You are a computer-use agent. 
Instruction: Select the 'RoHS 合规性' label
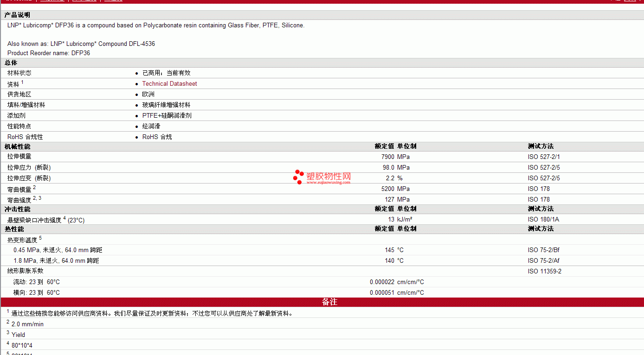coord(25,137)
